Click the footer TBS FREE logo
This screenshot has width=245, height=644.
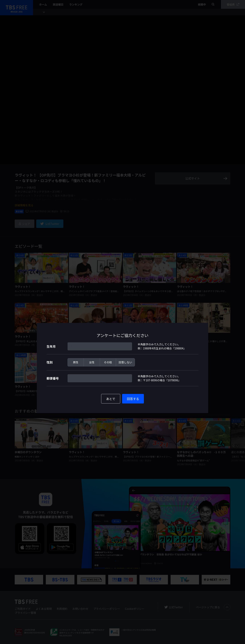[26, 602]
